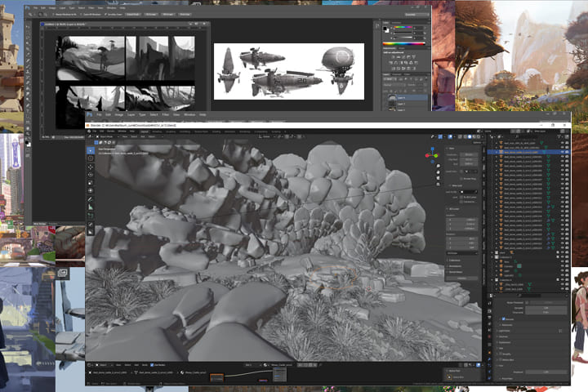Click the color spectrum ramp in Photoshop
This screenshot has height=392, width=588.
403,44
